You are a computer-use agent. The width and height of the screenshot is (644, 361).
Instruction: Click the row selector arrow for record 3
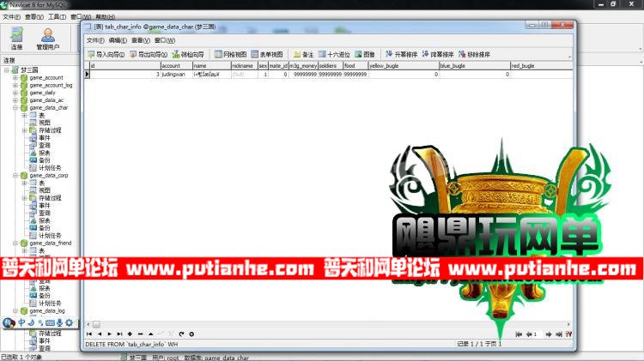click(87, 75)
